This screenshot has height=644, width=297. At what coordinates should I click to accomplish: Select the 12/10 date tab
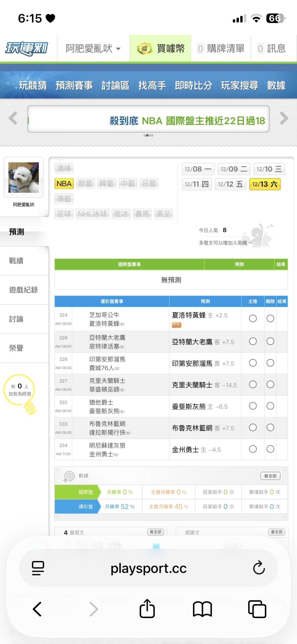269,169
